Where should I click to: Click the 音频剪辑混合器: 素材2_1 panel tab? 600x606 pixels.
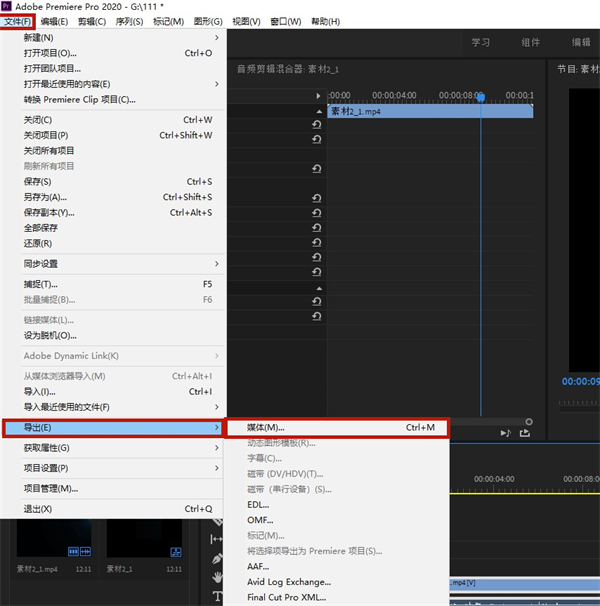(288, 69)
